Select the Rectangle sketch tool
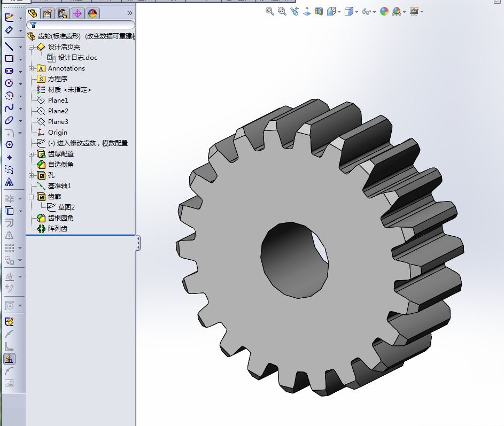 pos(9,58)
